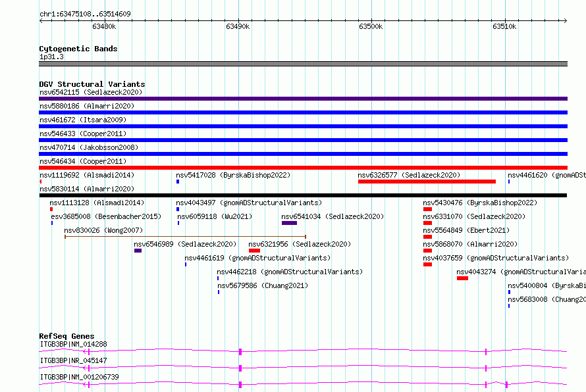586x392 pixels.
Task: Click the red bar of nsv6326577
Action: [x=427, y=182]
